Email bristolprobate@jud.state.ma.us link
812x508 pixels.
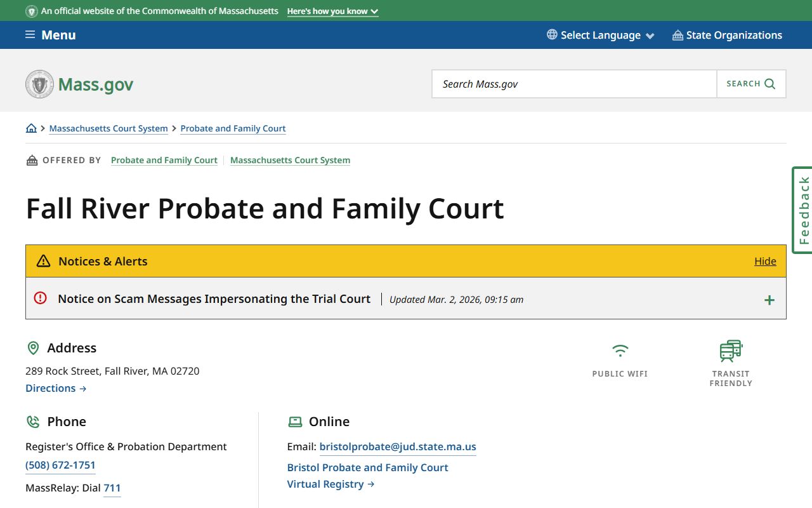click(398, 446)
